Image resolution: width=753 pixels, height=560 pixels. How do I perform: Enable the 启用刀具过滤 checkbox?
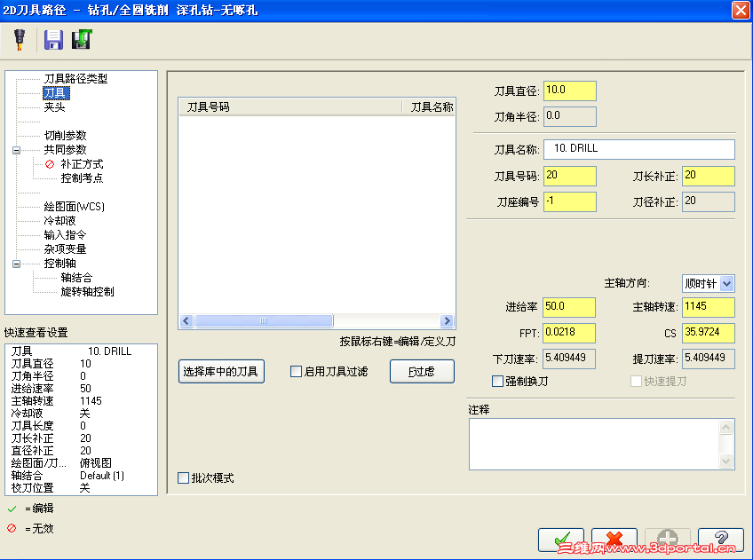(297, 371)
